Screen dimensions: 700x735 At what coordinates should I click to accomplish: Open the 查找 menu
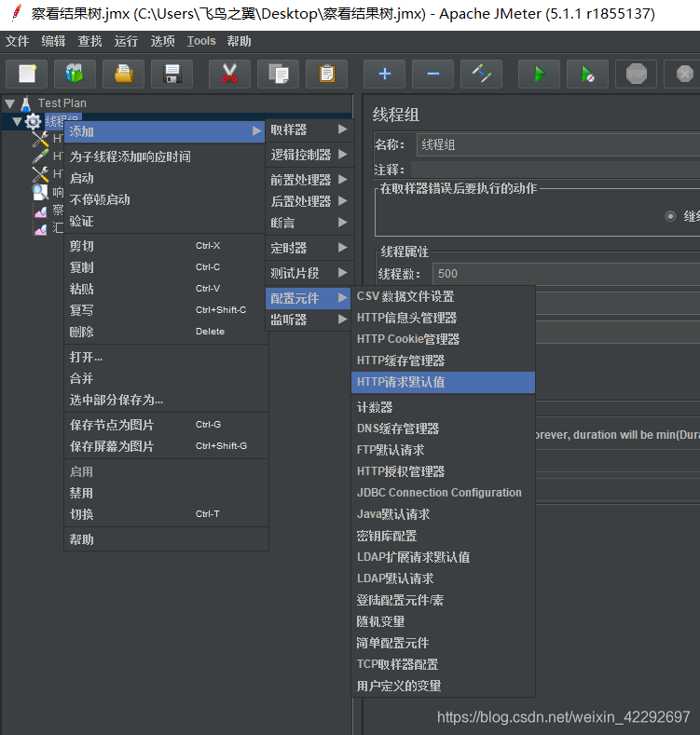(90, 41)
